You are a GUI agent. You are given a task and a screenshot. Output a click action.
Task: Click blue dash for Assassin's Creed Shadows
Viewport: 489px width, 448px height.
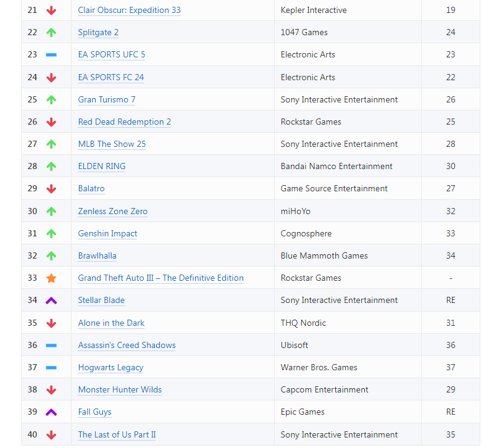[x=51, y=346]
